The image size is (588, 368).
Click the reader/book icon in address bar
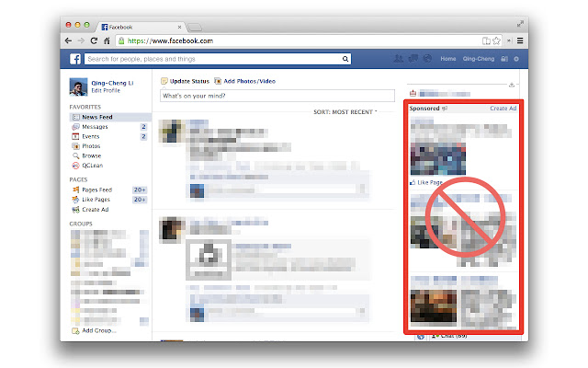click(486, 40)
